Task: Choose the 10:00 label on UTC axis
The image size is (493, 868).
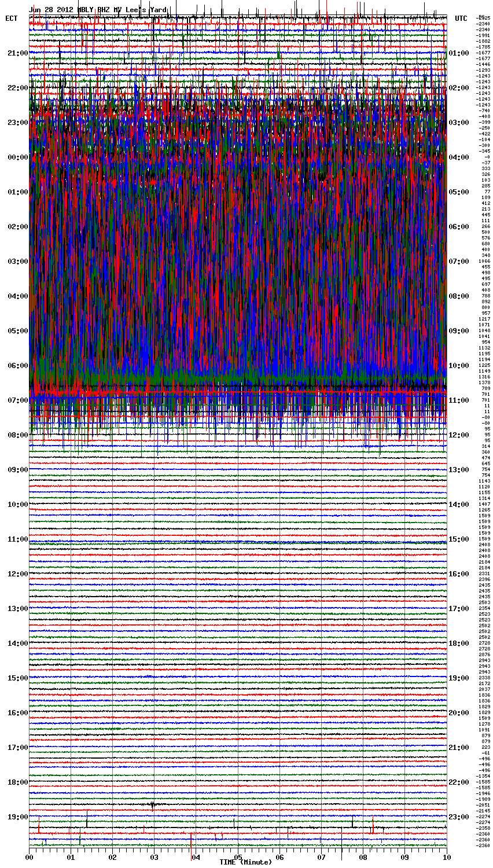Action: (x=458, y=366)
